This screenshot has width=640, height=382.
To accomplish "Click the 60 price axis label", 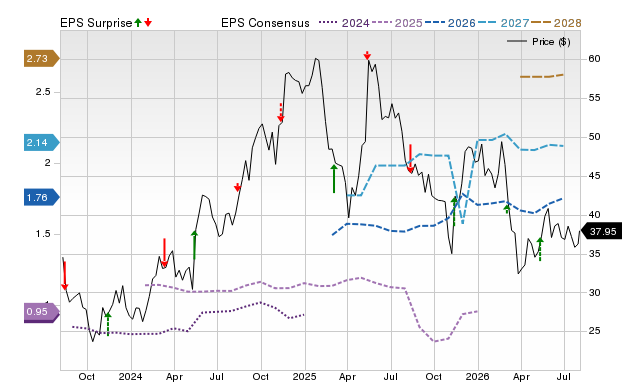I will (x=594, y=59).
